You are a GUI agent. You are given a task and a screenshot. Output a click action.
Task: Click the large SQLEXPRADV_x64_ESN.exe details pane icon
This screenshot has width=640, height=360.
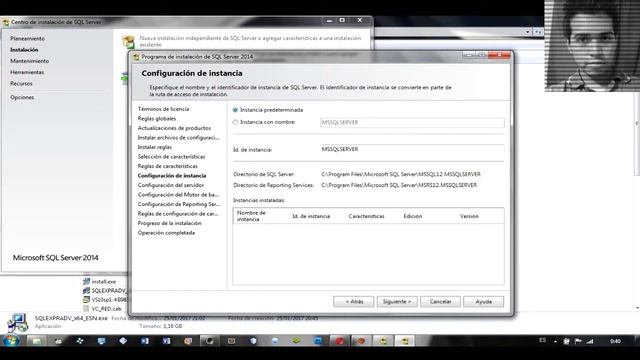pos(18,322)
